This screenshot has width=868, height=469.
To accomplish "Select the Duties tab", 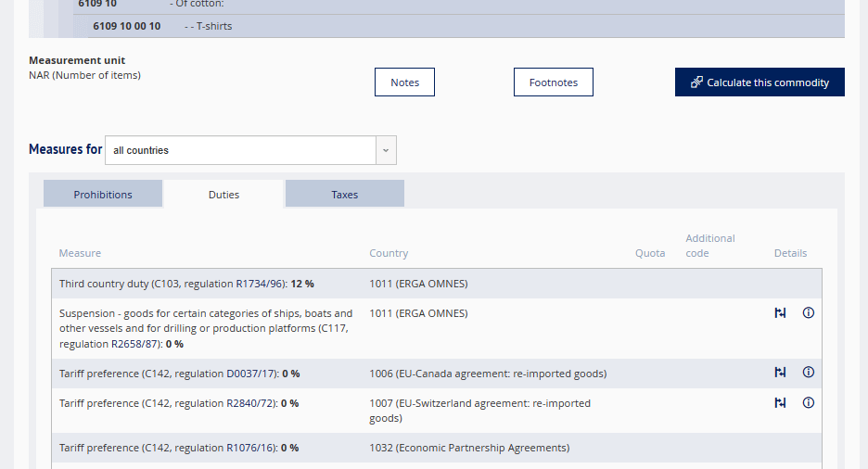I will pyautogui.click(x=223, y=194).
